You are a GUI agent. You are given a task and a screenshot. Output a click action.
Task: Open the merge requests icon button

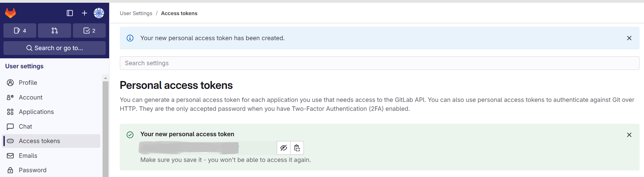tap(55, 31)
